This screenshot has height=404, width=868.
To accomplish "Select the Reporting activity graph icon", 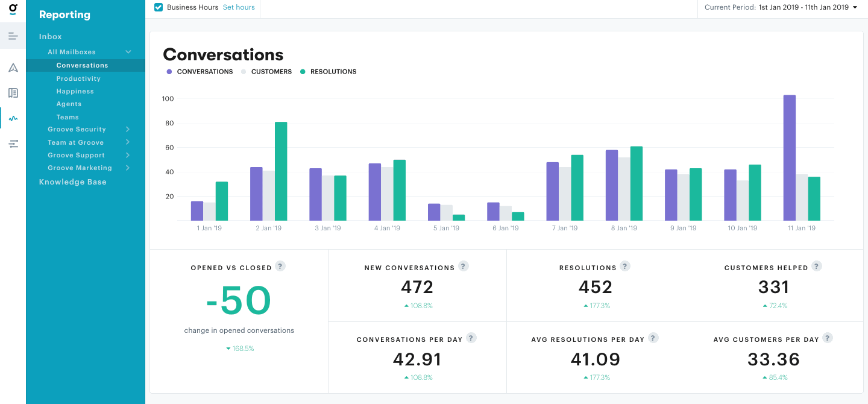I will (13, 118).
